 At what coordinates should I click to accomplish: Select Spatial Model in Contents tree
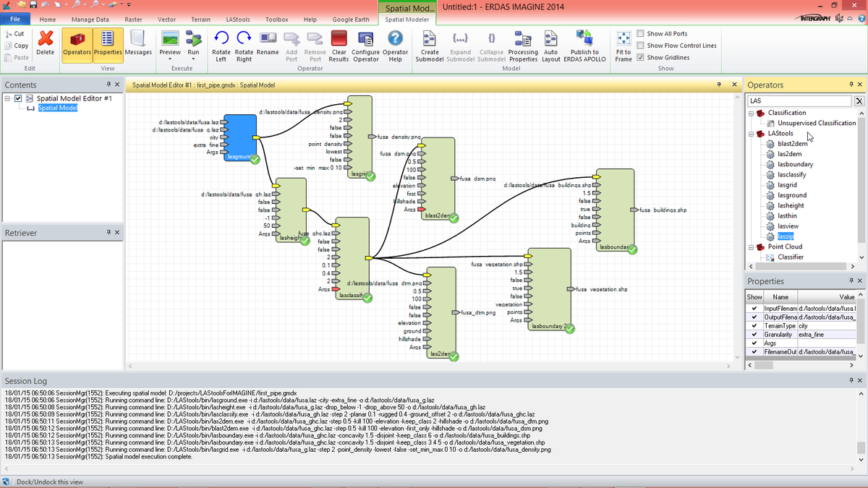pyautogui.click(x=58, y=108)
